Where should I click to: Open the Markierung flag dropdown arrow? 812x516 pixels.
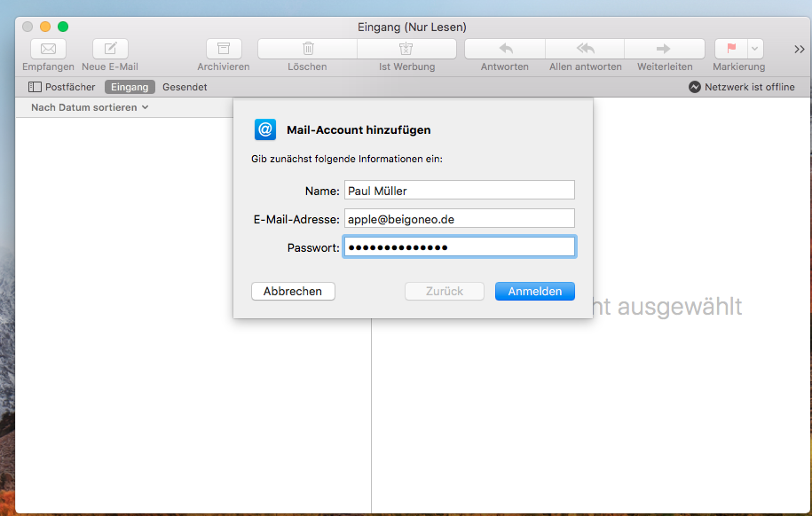tap(754, 49)
